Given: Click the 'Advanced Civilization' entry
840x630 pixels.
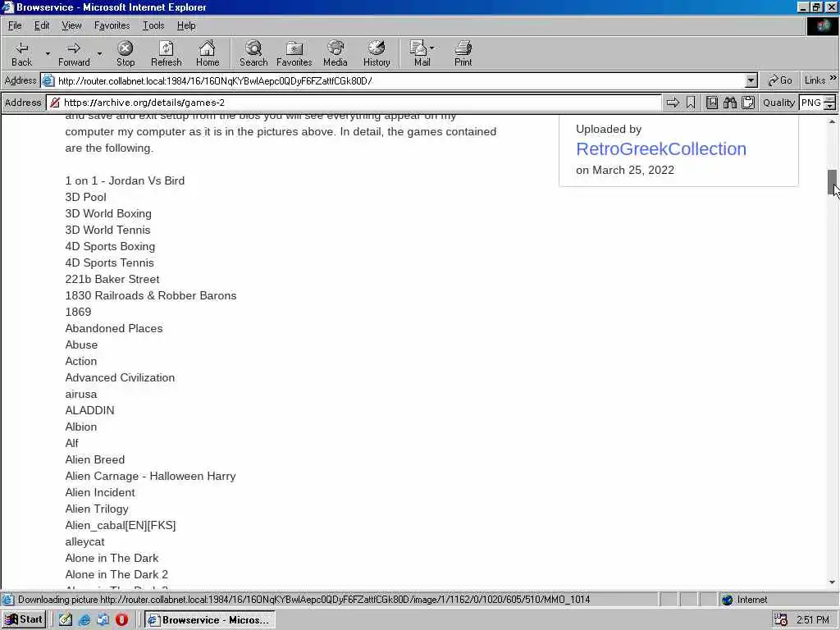Looking at the screenshot, I should (120, 377).
